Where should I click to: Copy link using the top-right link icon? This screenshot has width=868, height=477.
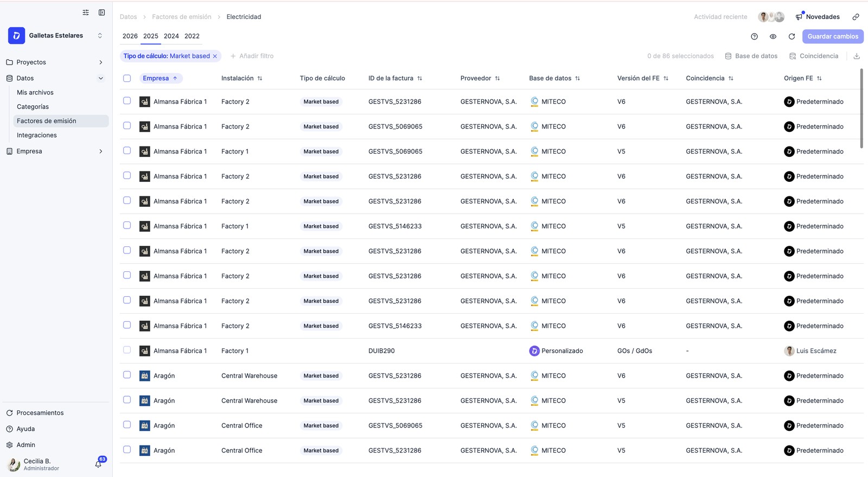pyautogui.click(x=856, y=17)
